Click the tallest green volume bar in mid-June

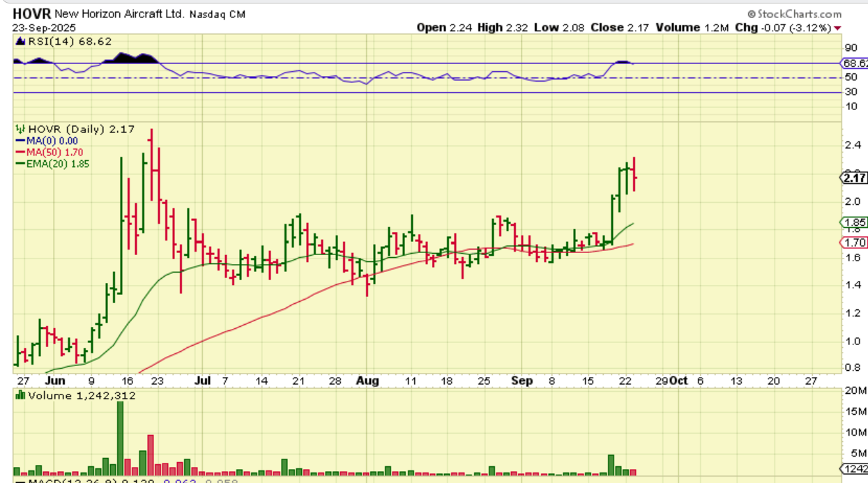pos(120,438)
